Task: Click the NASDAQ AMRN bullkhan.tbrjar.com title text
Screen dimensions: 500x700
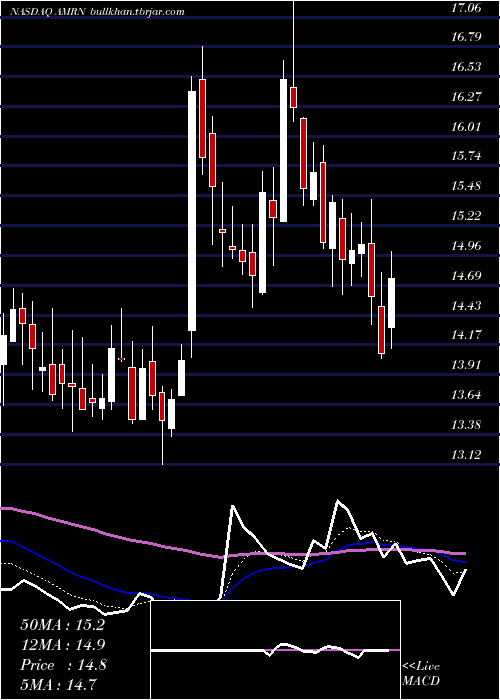Action: click(x=96, y=12)
